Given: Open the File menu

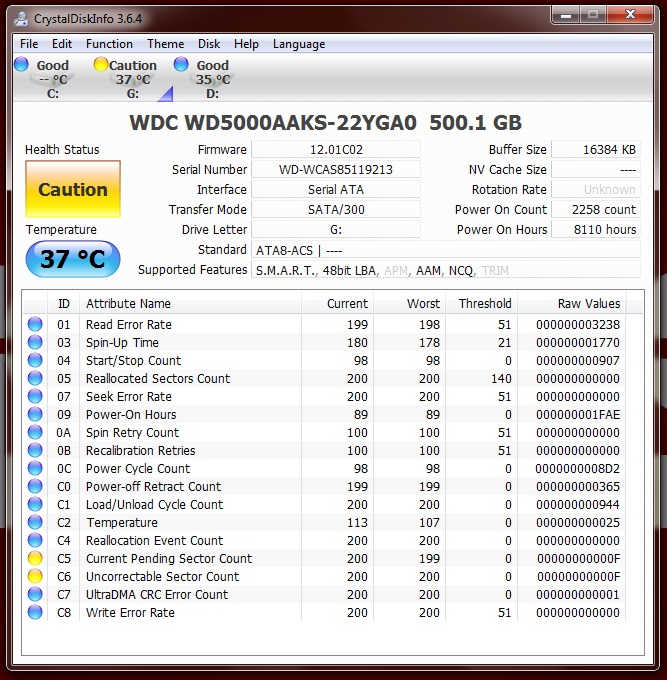Looking at the screenshot, I should 29,44.
